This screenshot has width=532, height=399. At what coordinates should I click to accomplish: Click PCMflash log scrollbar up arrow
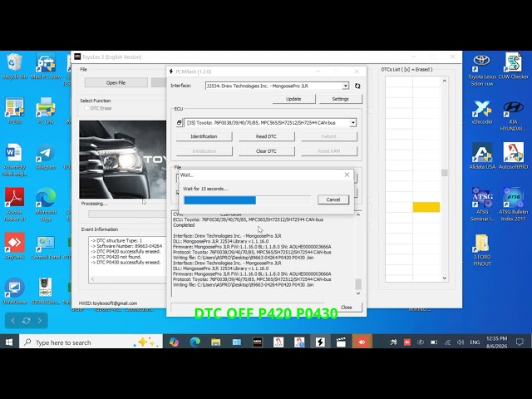[x=358, y=214]
